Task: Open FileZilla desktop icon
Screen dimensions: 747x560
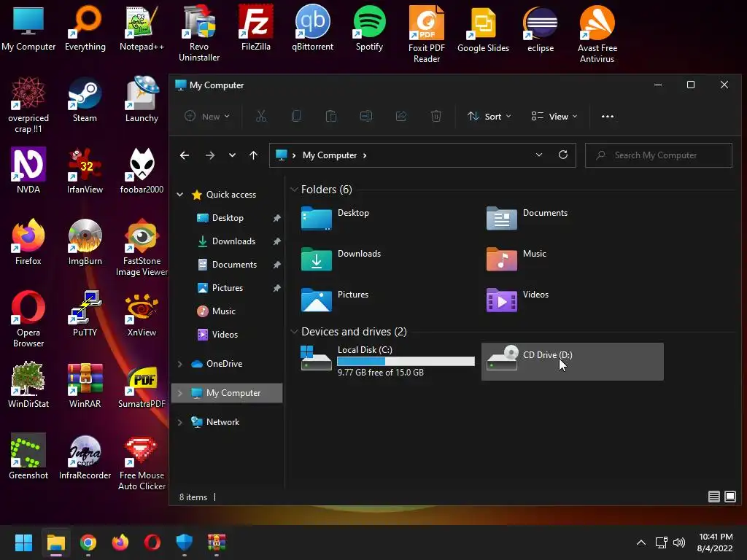Action: (256, 28)
